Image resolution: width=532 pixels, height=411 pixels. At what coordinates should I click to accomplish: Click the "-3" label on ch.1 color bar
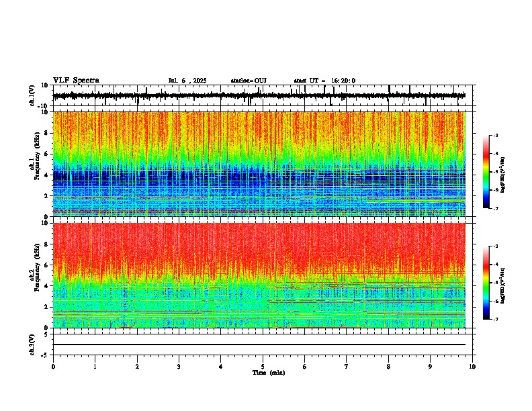tap(496, 136)
